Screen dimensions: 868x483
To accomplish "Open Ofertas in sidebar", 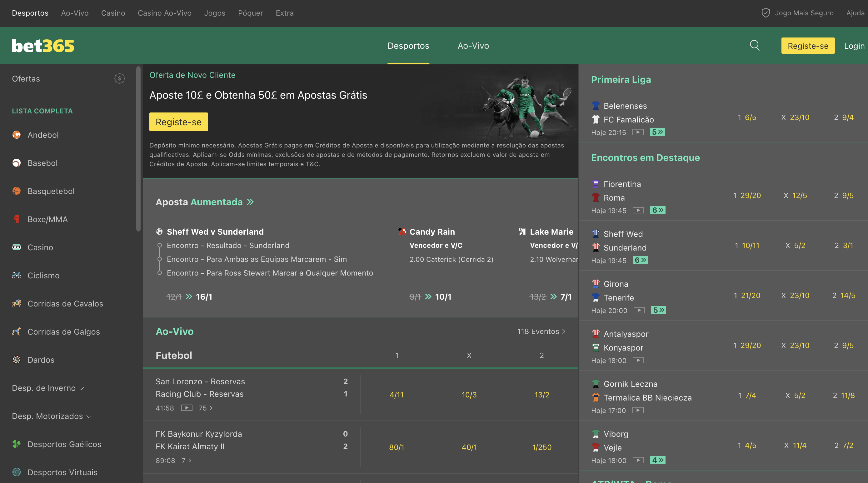I will (x=26, y=78).
